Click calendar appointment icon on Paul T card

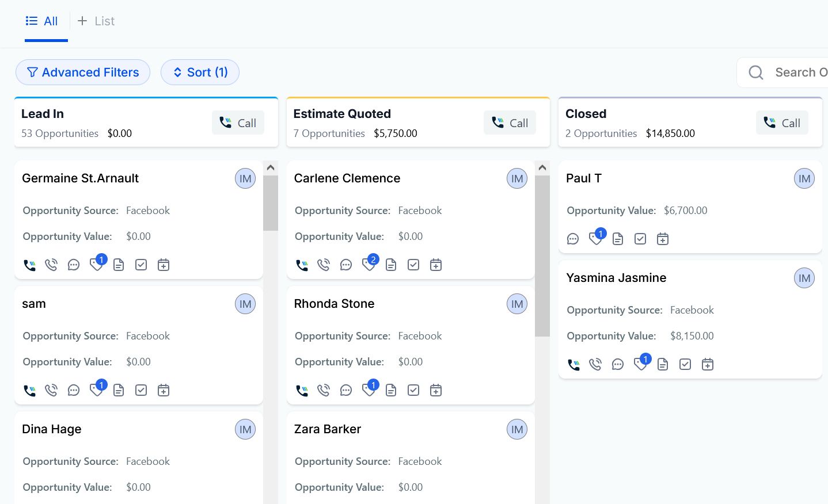click(x=663, y=239)
